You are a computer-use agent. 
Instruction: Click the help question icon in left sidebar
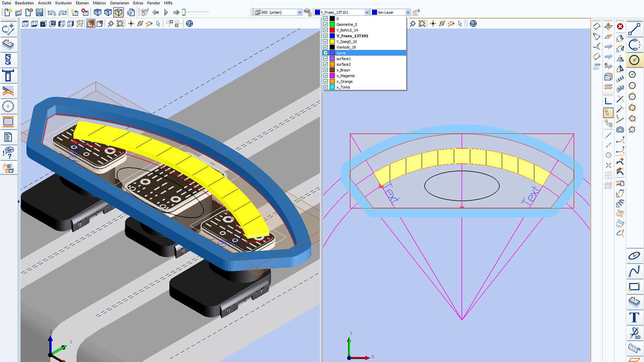[8, 152]
